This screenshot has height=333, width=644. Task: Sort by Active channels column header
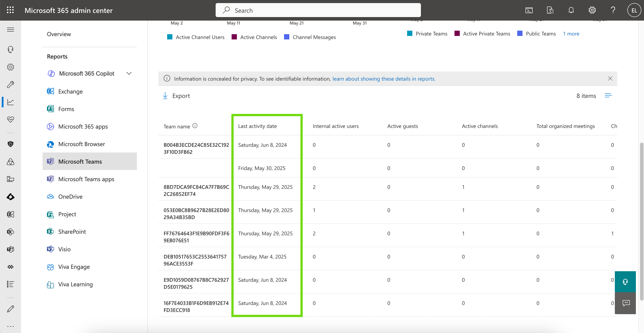click(x=479, y=126)
